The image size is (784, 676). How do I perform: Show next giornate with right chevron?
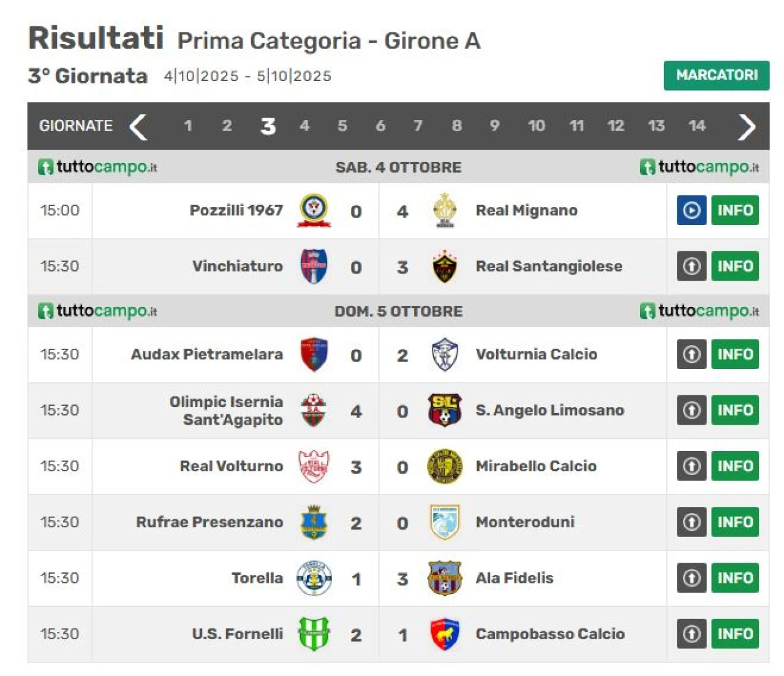746,127
